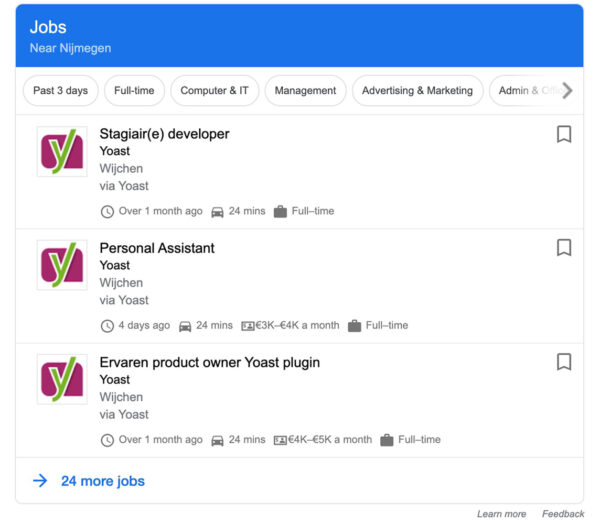Click salary icon on Ervaren product owner listing
The width and height of the screenshot is (600, 524).
[x=280, y=440]
